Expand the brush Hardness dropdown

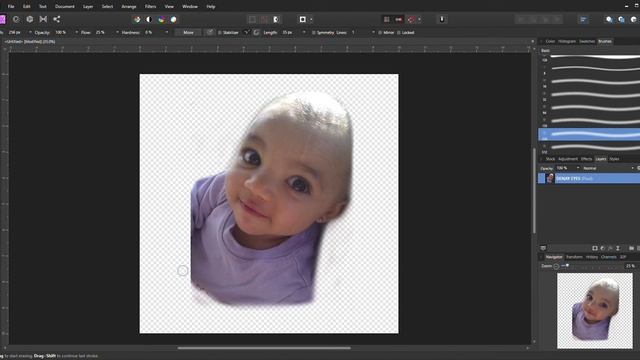pos(167,32)
